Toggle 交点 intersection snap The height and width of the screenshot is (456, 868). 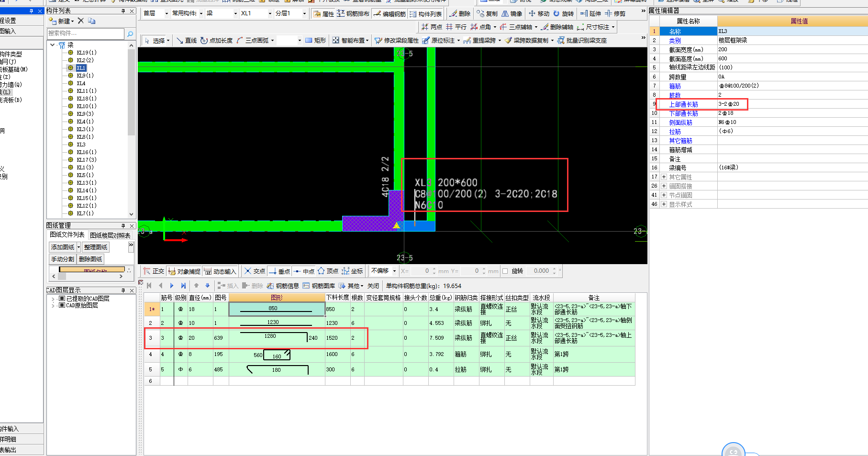255,271
